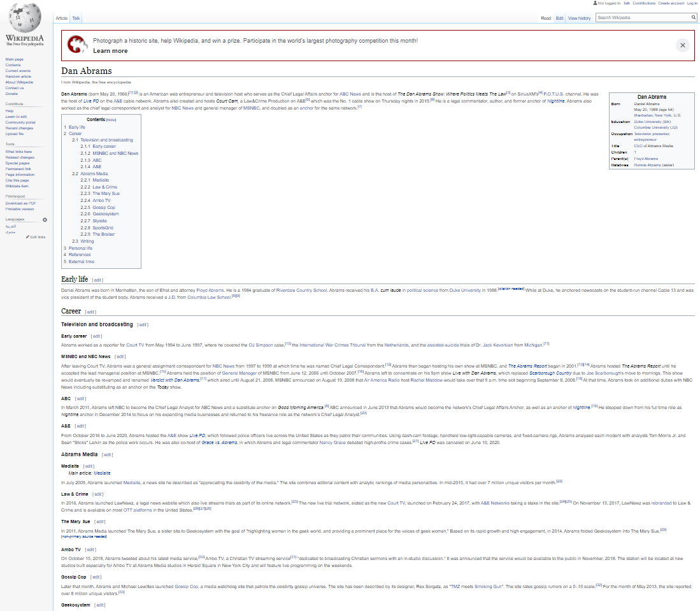Screen dimensions: 700x611
Task: Open the Rachel Maddow link
Action: [x=426, y=380]
